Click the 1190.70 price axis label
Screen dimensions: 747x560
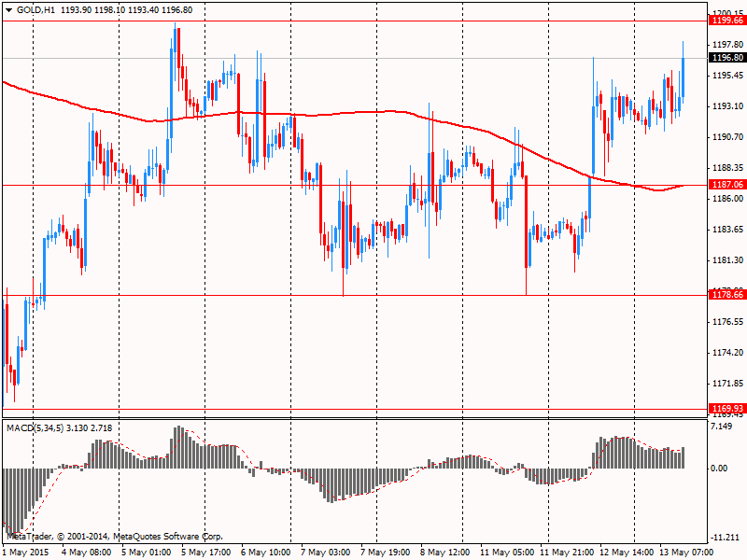click(726, 137)
